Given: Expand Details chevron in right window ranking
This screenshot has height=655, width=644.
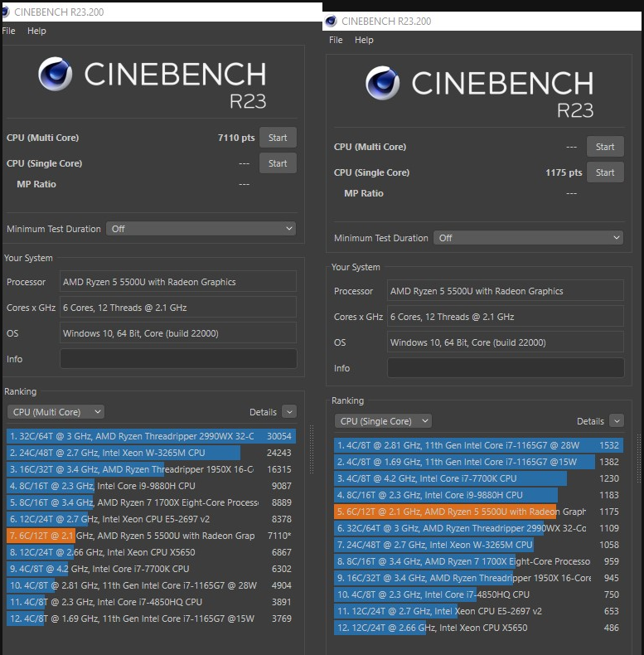Looking at the screenshot, I should pyautogui.click(x=617, y=421).
